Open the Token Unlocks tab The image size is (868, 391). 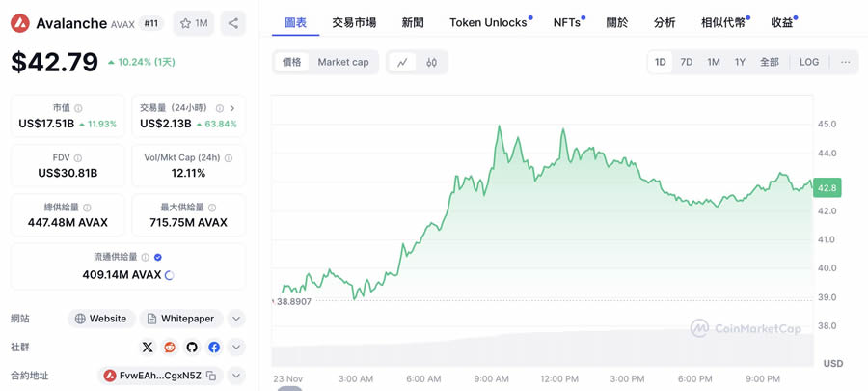tap(489, 22)
